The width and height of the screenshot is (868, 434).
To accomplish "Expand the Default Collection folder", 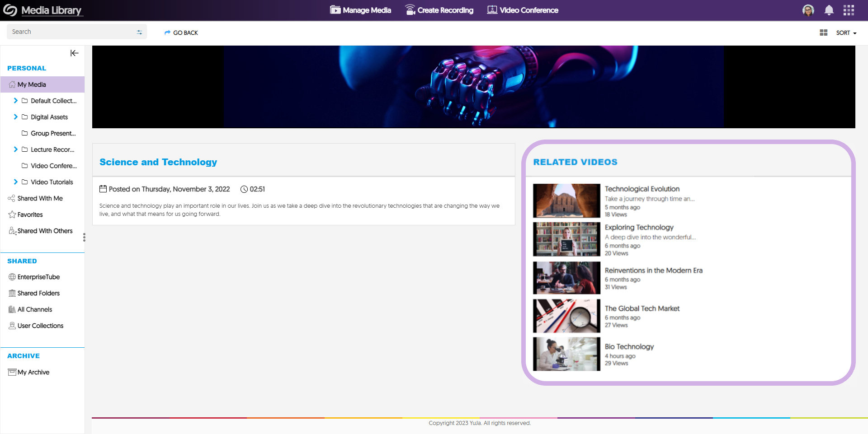I will point(16,101).
